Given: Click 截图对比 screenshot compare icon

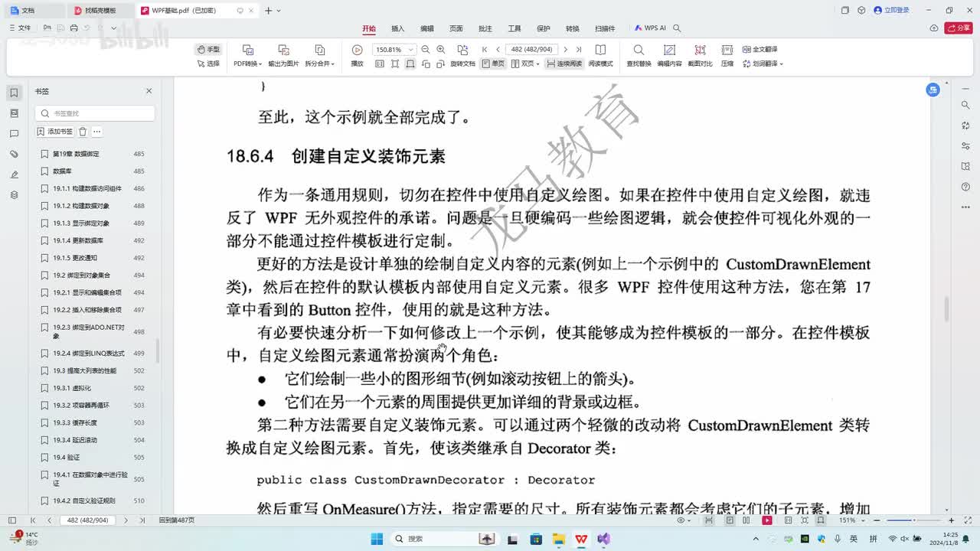Looking at the screenshot, I should [700, 50].
